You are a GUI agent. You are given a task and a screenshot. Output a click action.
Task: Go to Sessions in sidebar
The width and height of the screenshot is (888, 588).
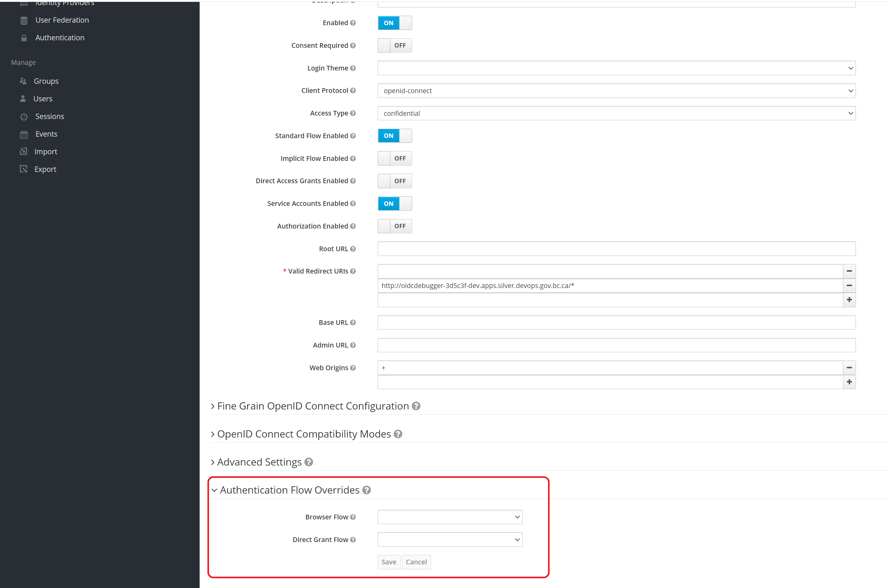tap(49, 116)
